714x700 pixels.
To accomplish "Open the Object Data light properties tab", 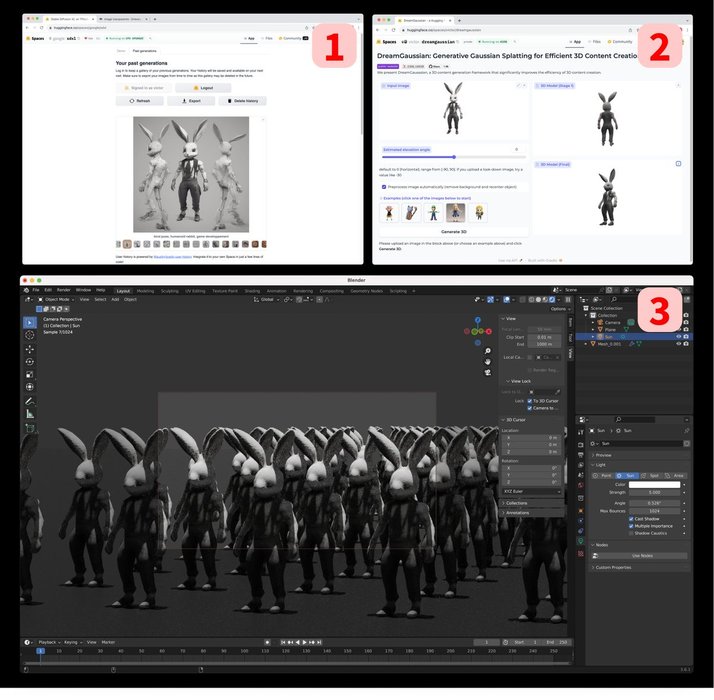I will tap(581, 541).
